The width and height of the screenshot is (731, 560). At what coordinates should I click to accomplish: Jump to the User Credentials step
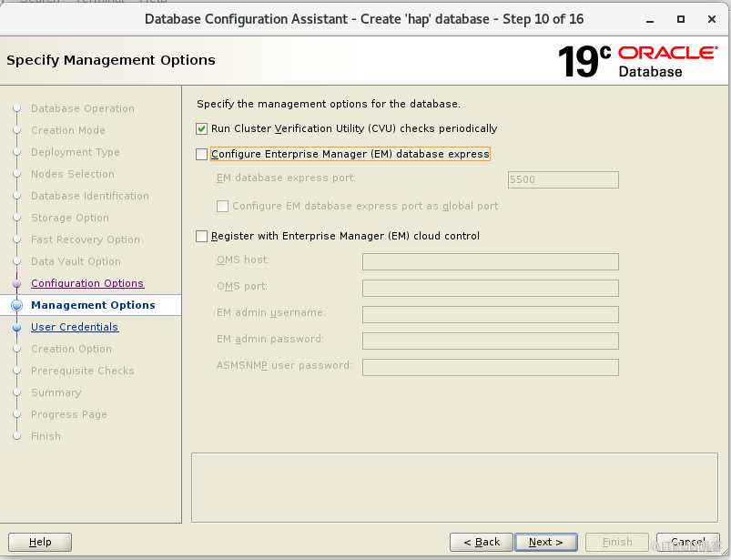tap(75, 327)
